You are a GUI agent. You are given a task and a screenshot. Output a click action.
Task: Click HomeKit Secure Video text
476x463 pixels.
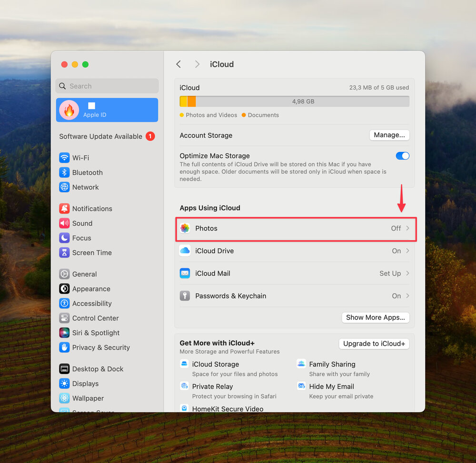228,409
